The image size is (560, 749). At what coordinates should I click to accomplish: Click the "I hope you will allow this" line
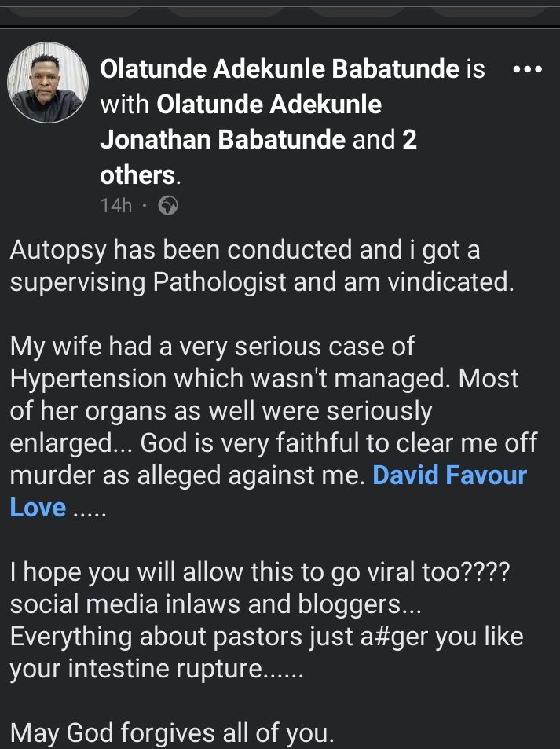[260, 571]
